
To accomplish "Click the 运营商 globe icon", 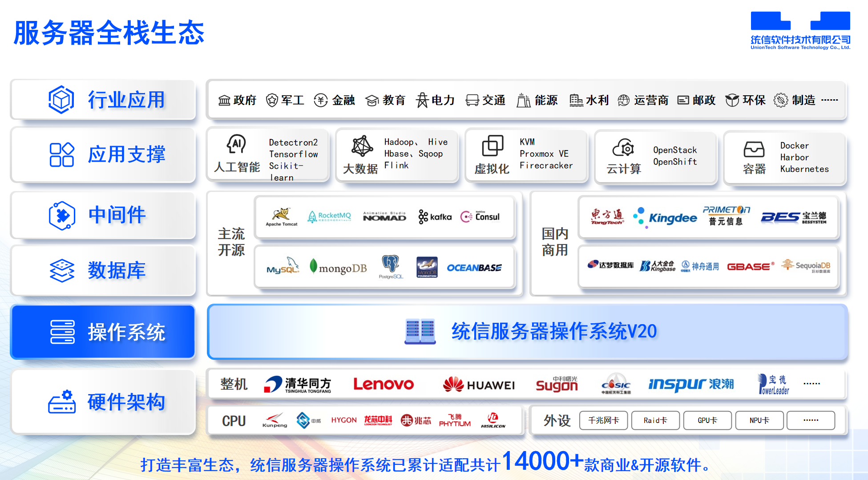I will click(624, 101).
